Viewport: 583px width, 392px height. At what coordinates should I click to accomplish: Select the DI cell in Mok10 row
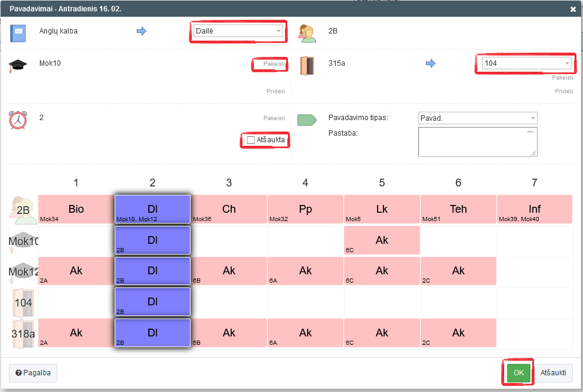(x=152, y=240)
